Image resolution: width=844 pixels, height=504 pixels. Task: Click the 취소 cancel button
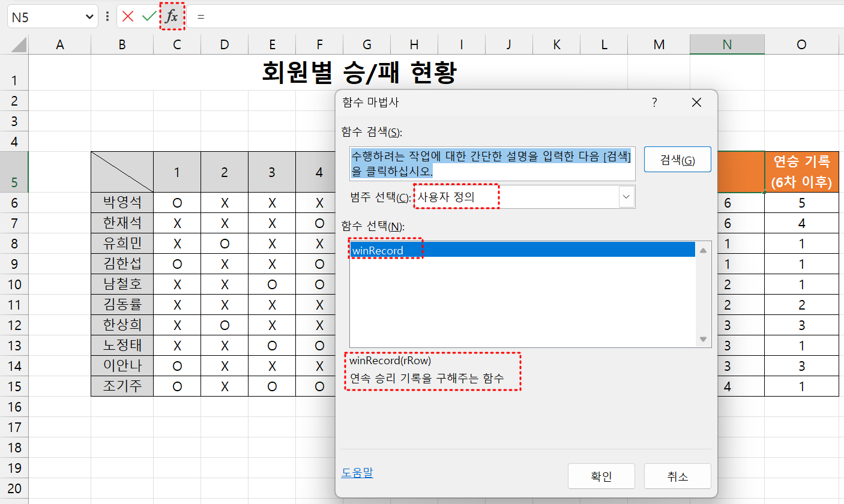(x=677, y=476)
